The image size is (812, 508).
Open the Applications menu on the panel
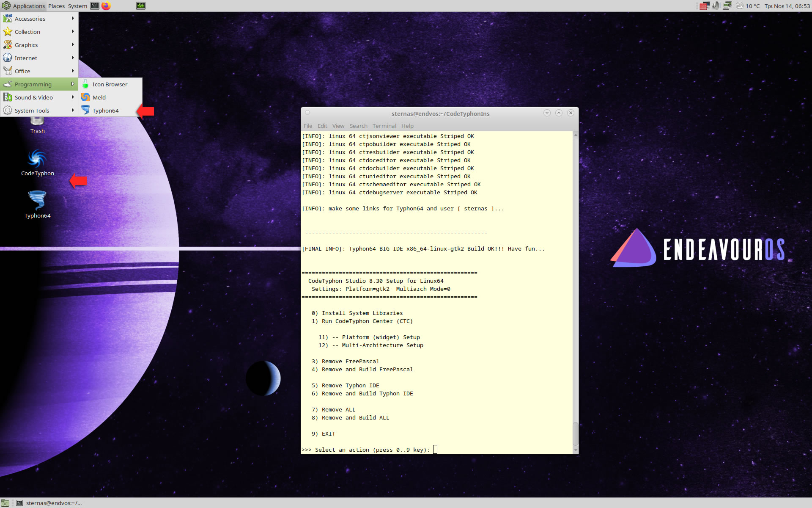[23, 6]
